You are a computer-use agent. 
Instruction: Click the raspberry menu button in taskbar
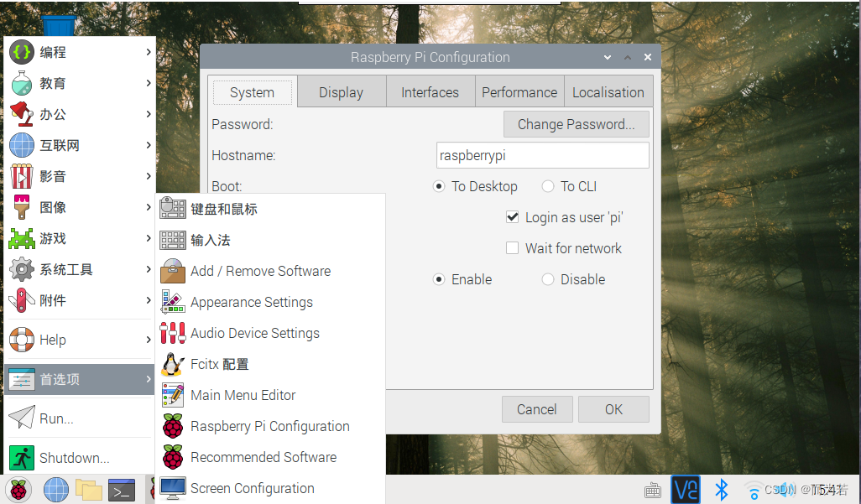click(x=18, y=490)
